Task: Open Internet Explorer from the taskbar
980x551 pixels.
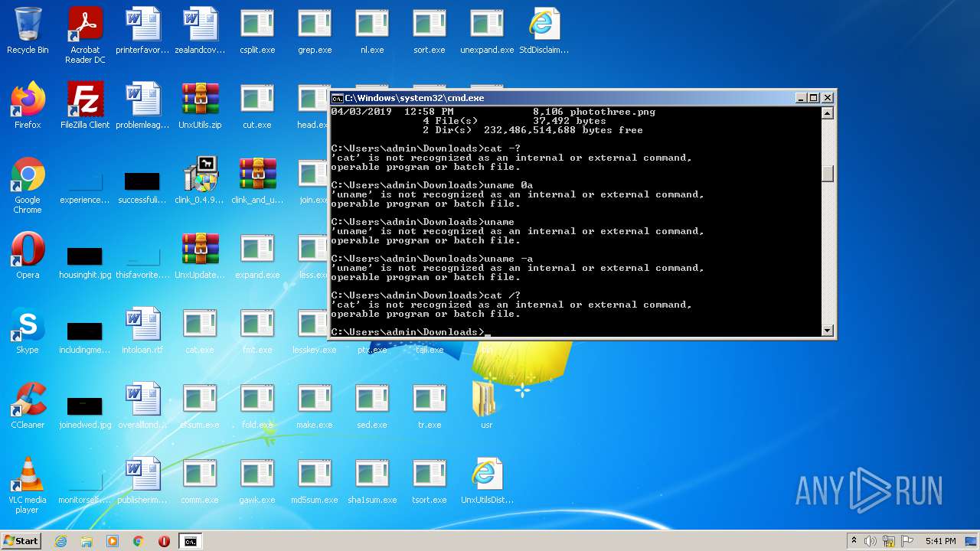Action: point(61,541)
